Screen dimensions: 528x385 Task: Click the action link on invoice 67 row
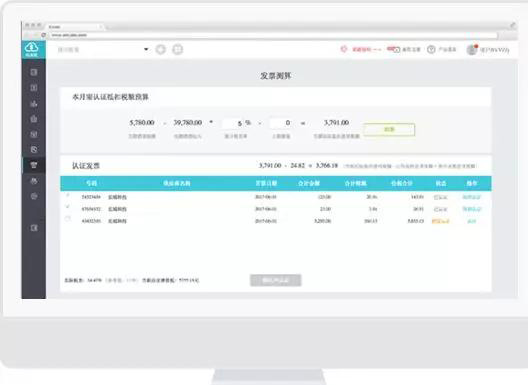tap(471, 209)
